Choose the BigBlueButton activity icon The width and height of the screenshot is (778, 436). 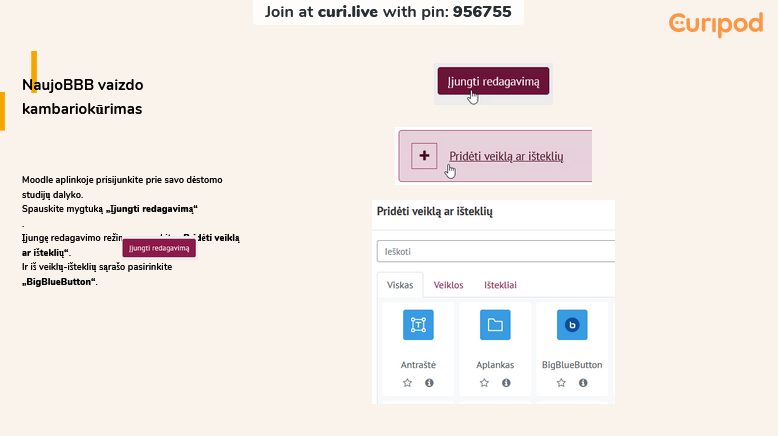572,325
